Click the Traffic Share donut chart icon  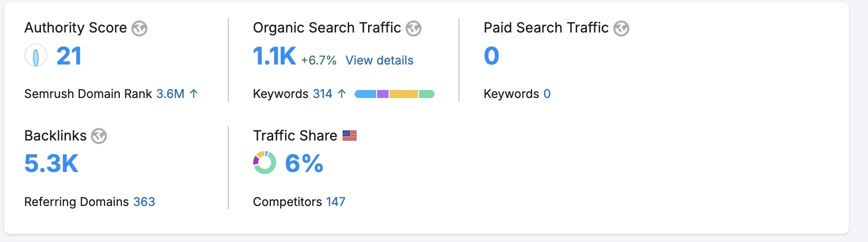pyautogui.click(x=264, y=163)
